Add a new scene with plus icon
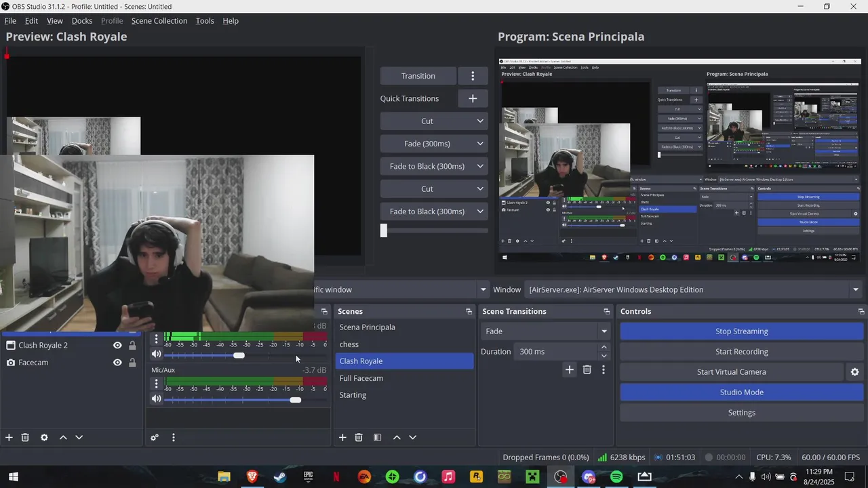 [x=342, y=437]
